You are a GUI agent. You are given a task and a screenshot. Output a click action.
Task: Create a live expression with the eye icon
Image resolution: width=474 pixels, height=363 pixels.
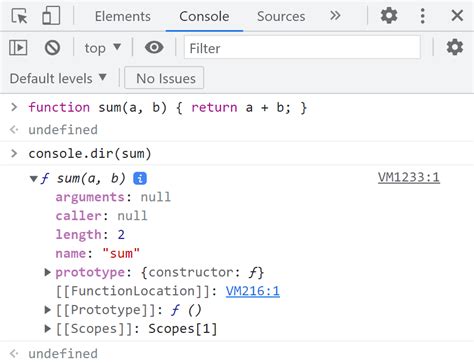[x=154, y=47]
